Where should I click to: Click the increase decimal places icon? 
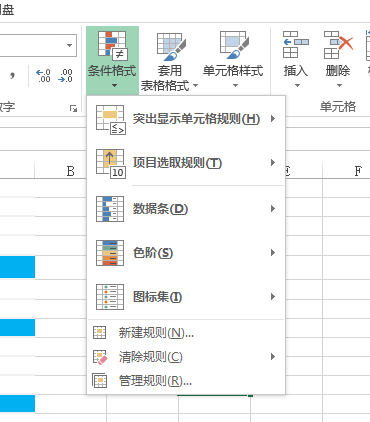coord(43,76)
